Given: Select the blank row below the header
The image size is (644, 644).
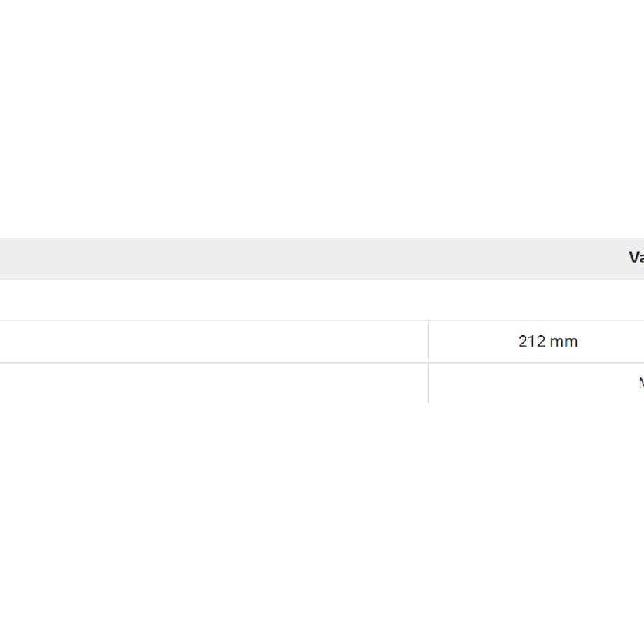Looking at the screenshot, I should (322, 300).
